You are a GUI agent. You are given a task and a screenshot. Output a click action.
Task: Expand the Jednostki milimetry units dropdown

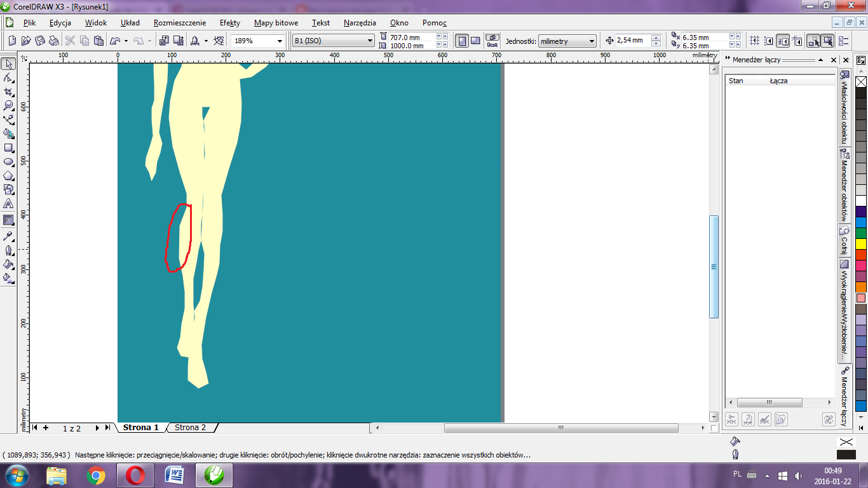coord(592,41)
